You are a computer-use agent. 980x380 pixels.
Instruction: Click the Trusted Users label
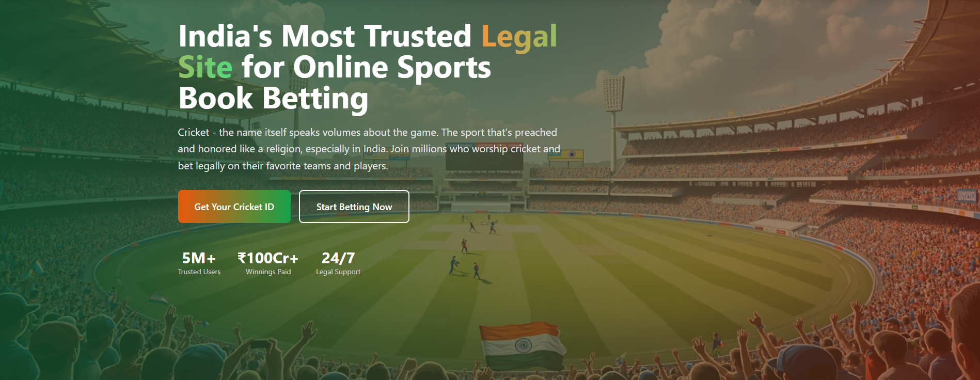coord(199,272)
